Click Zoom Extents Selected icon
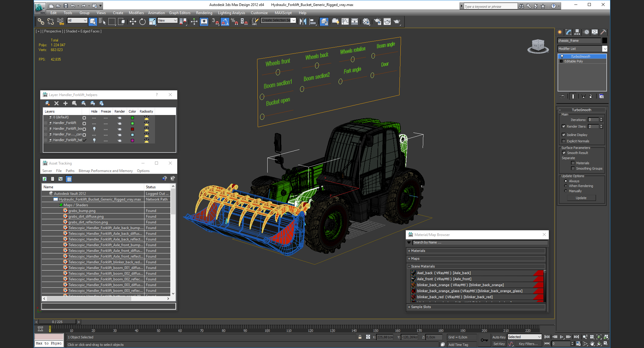Image resolution: width=644 pixels, height=348 pixels. (599, 337)
